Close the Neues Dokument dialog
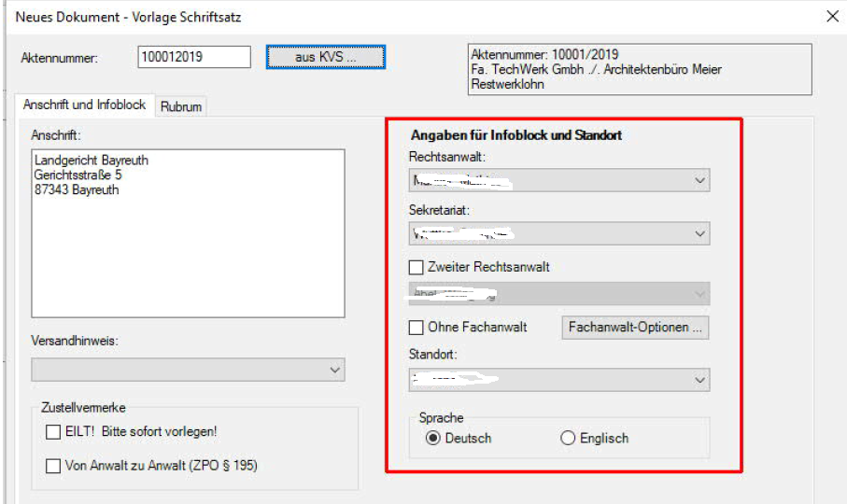 (x=832, y=15)
